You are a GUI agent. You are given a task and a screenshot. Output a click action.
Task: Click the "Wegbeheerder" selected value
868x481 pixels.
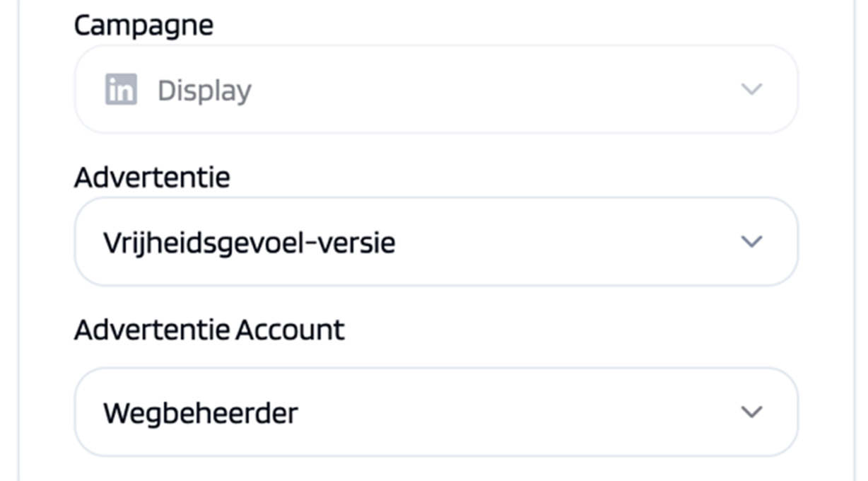click(201, 412)
